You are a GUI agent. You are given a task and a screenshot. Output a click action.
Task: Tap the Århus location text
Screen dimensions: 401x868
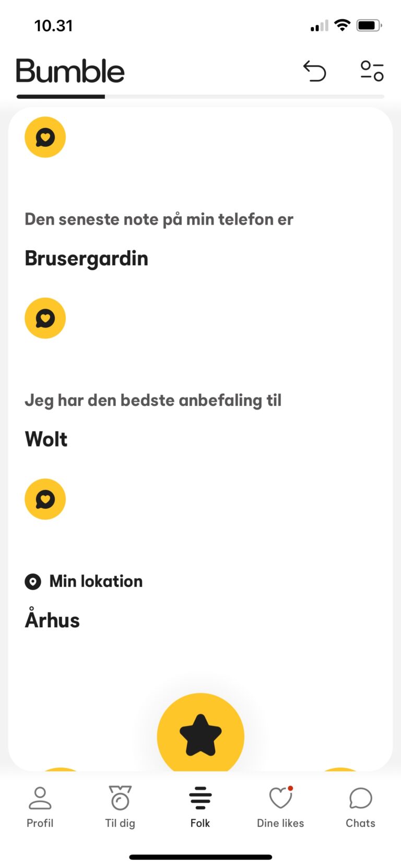(x=52, y=619)
